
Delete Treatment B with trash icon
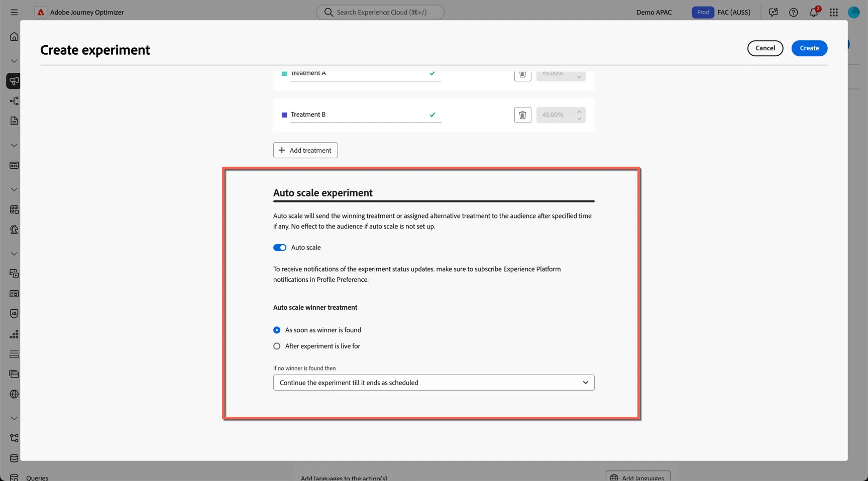tap(522, 115)
